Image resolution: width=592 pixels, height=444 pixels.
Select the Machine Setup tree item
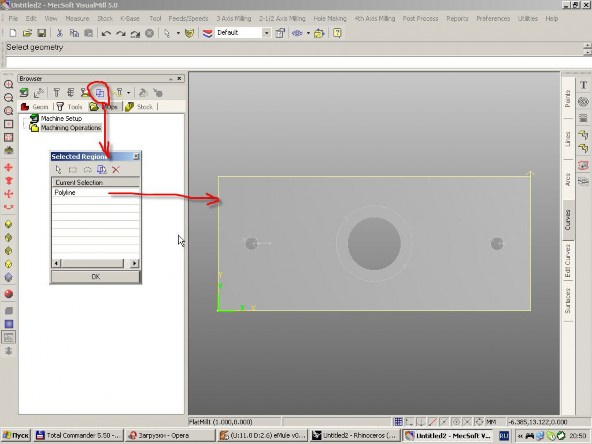pos(61,118)
